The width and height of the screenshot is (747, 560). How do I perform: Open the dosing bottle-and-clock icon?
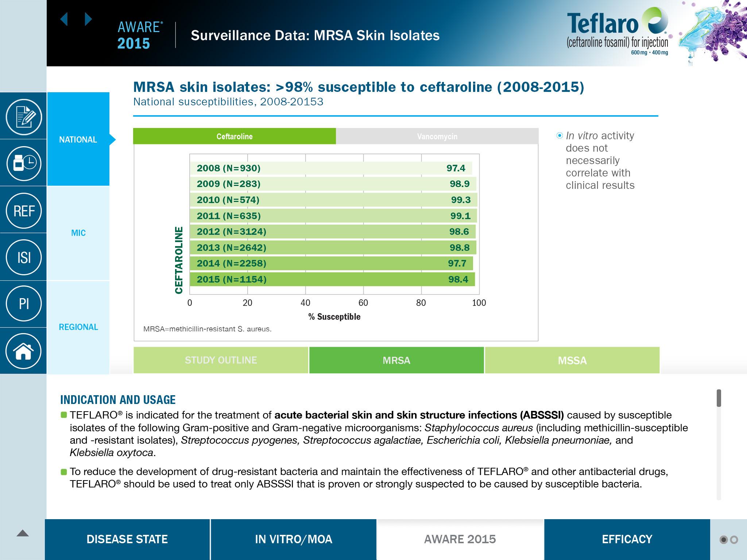point(24,163)
